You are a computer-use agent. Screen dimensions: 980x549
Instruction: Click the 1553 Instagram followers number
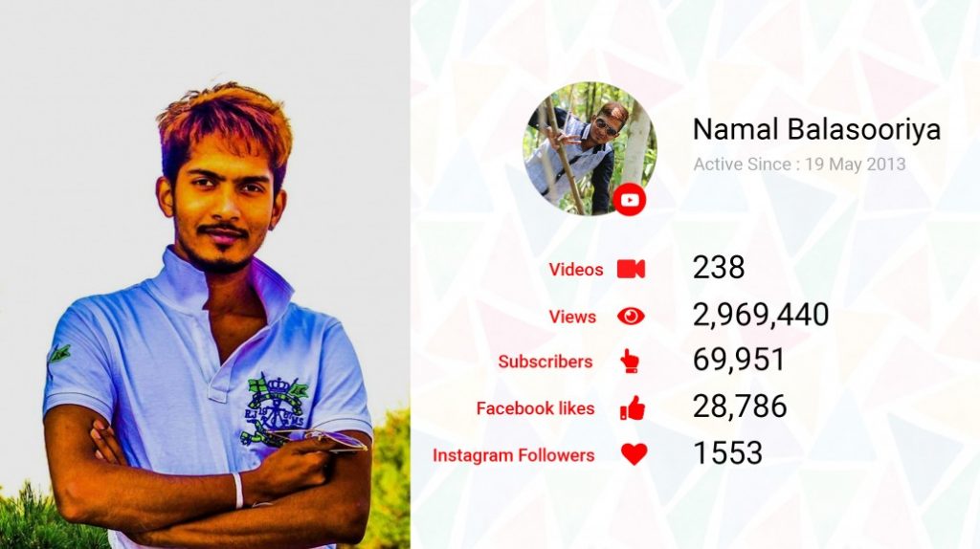(727, 452)
